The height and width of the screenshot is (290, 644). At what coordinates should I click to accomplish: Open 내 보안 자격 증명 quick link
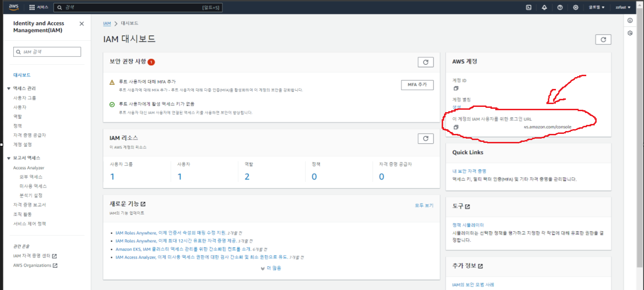click(469, 171)
